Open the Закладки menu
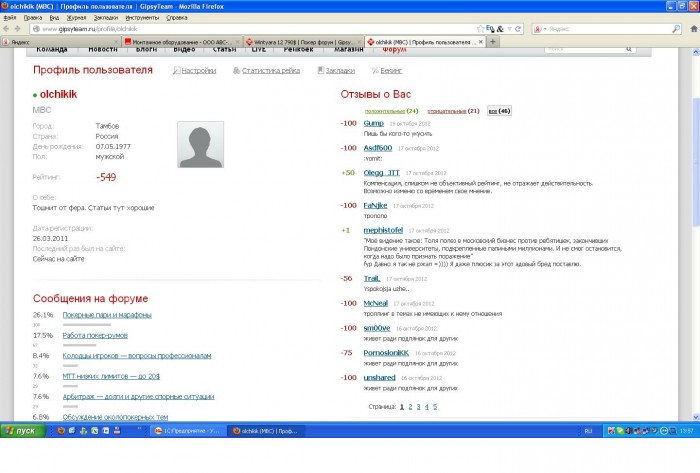700x473 pixels. pyautogui.click(x=106, y=17)
